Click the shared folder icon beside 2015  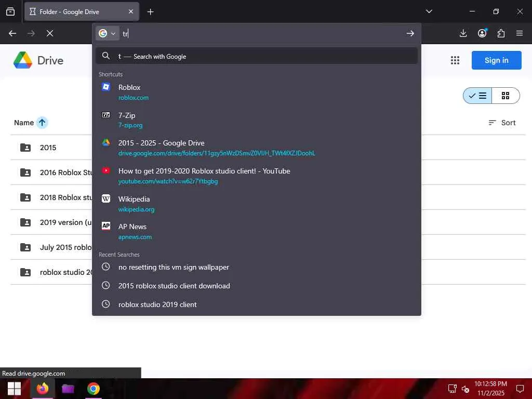click(25, 148)
